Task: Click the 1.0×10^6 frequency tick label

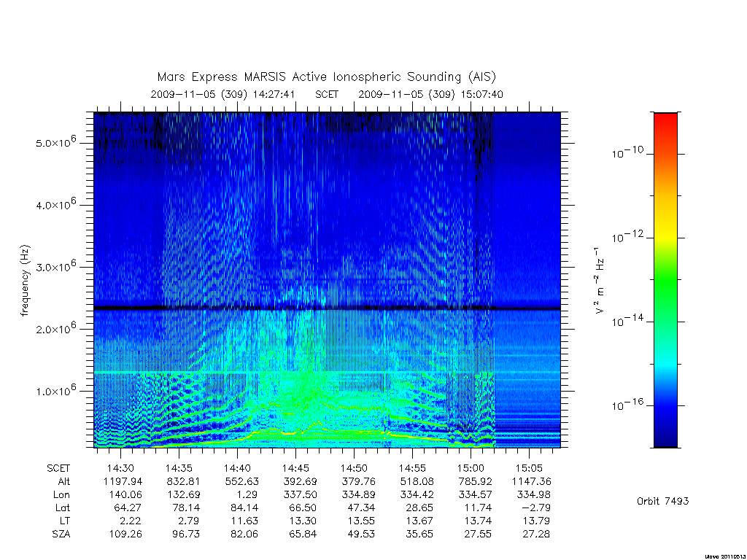Action: pyautogui.click(x=55, y=390)
